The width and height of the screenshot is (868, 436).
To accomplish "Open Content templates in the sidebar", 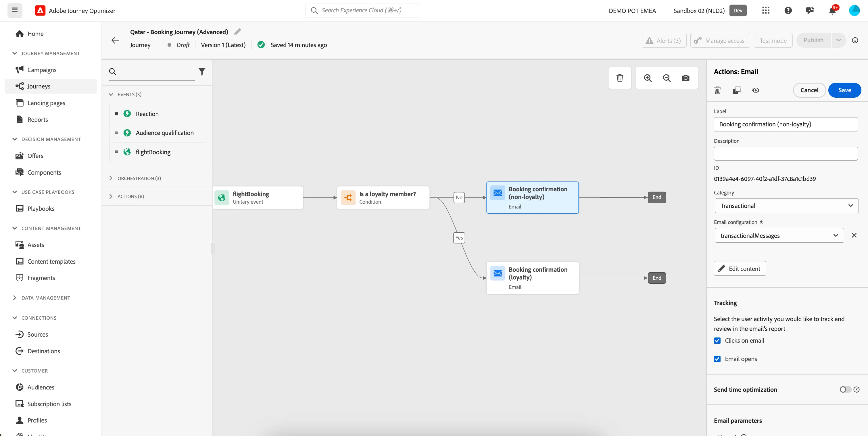I will tap(51, 261).
